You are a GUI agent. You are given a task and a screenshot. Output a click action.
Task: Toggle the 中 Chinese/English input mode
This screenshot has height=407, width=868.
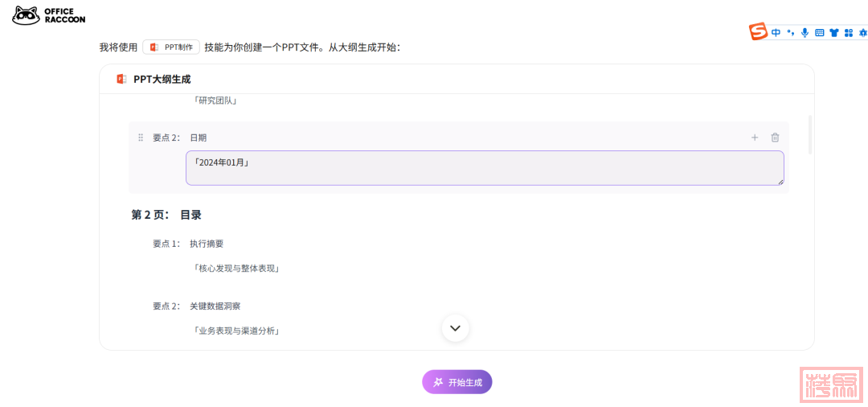pos(776,33)
